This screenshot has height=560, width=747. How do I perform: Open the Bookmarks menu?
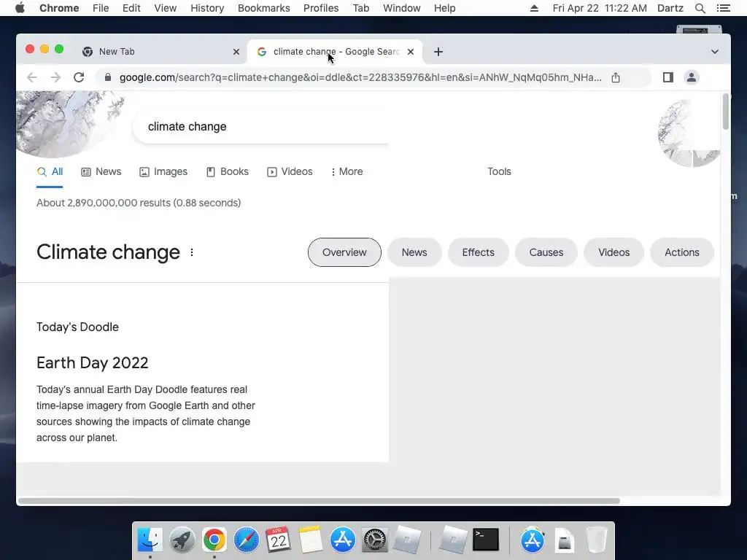click(263, 8)
